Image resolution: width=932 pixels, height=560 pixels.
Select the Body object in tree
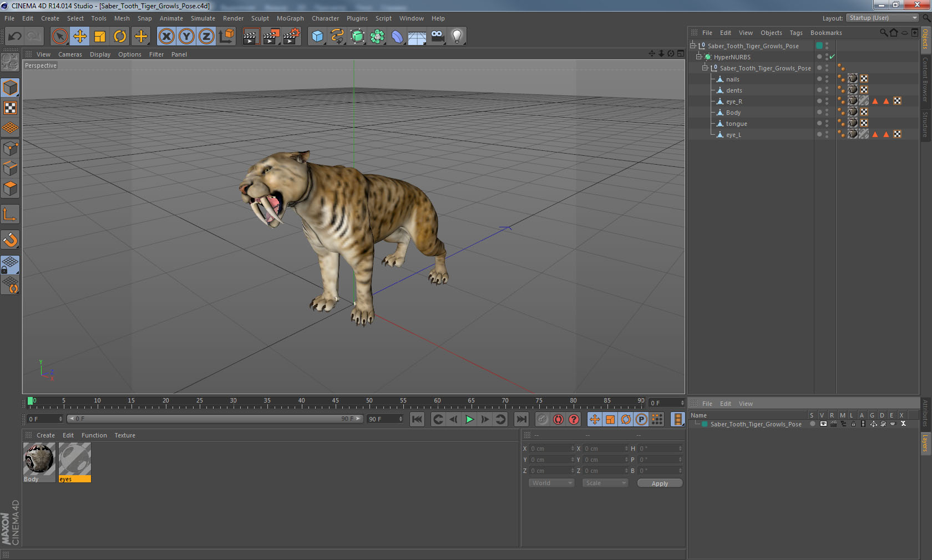tap(733, 113)
